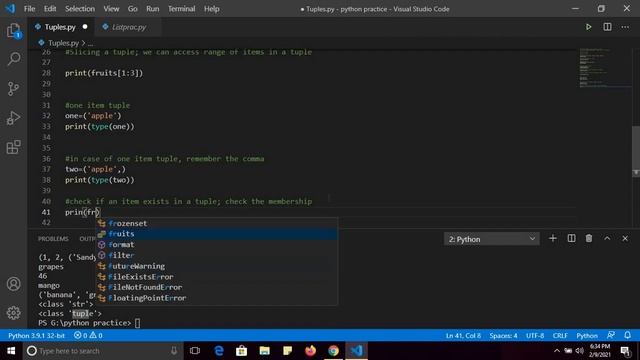Viewport: 640px width, 360px height.
Task: Select the filter suggestion
Action: point(217,255)
